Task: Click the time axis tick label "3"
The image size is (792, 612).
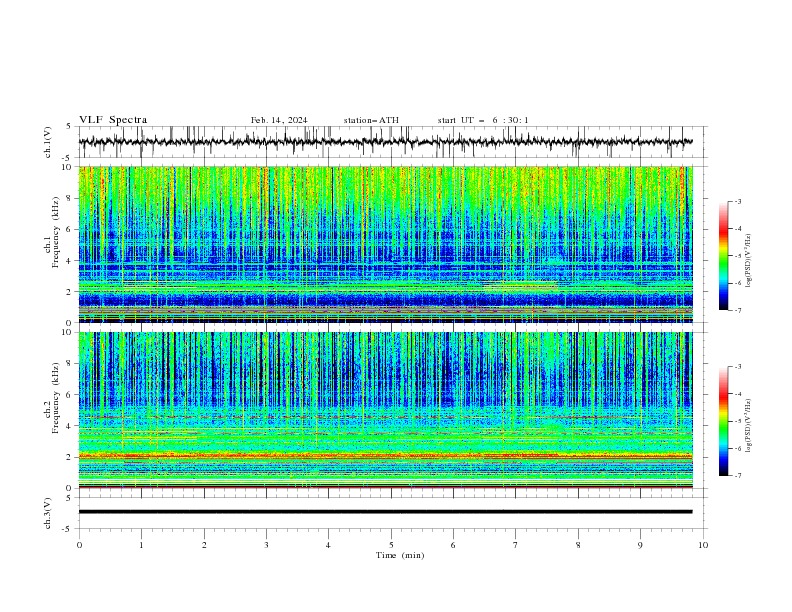Action: [266, 545]
